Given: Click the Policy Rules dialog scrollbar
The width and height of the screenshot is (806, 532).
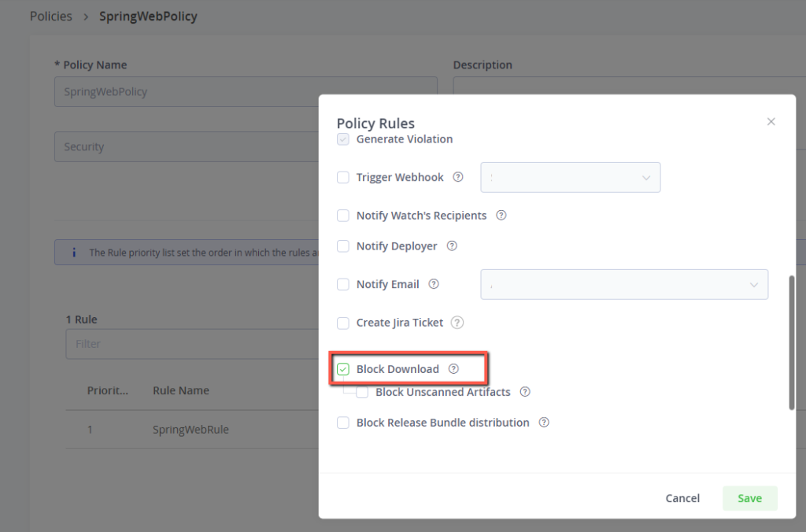Looking at the screenshot, I should (791, 342).
